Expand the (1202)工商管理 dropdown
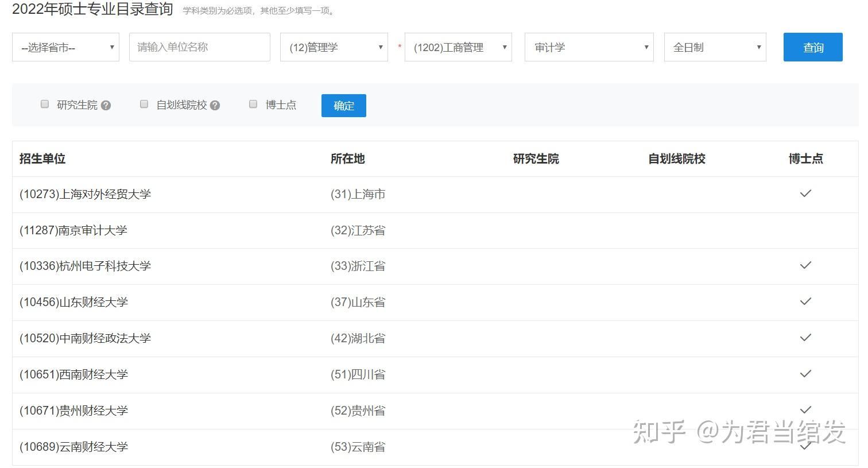This screenshot has width=868, height=468. click(x=458, y=47)
